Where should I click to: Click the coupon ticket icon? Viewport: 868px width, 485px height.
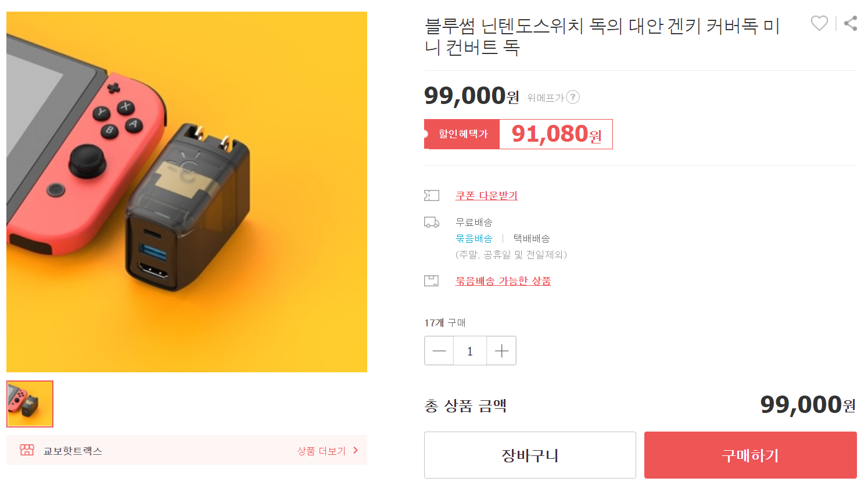pyautogui.click(x=432, y=196)
